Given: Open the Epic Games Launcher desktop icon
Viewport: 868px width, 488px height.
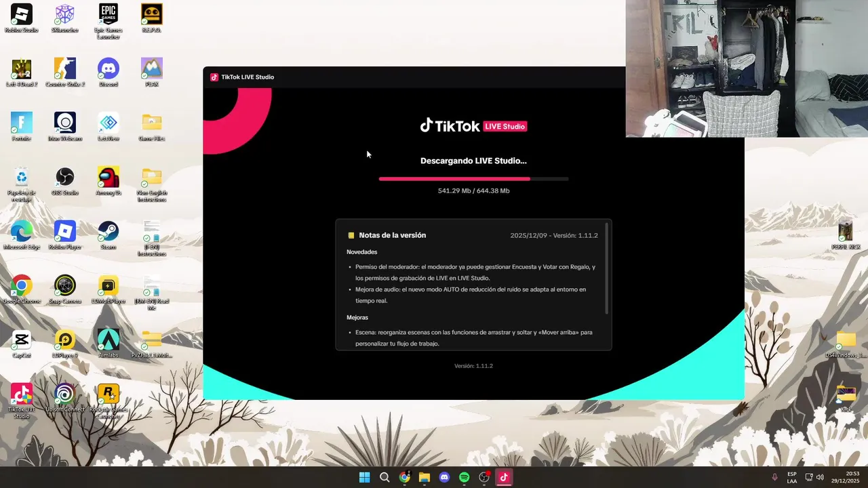Looking at the screenshot, I should [108, 21].
